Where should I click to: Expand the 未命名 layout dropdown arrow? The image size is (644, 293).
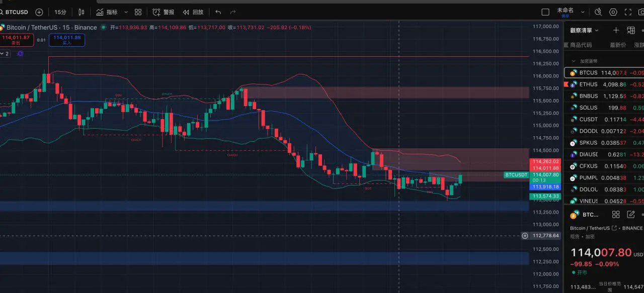point(583,12)
